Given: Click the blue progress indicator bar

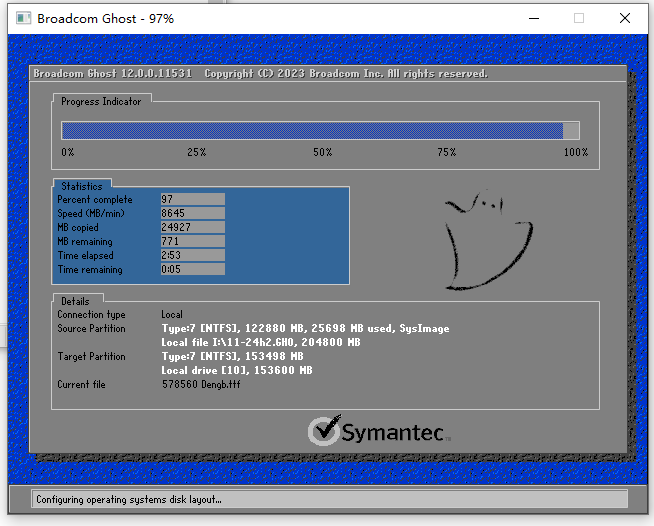Looking at the screenshot, I should click(320, 131).
